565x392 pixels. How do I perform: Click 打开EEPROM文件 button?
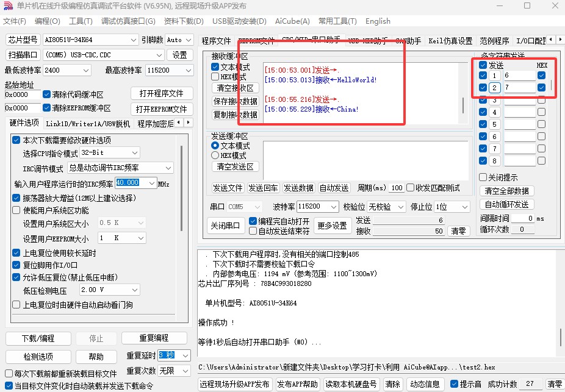162,109
